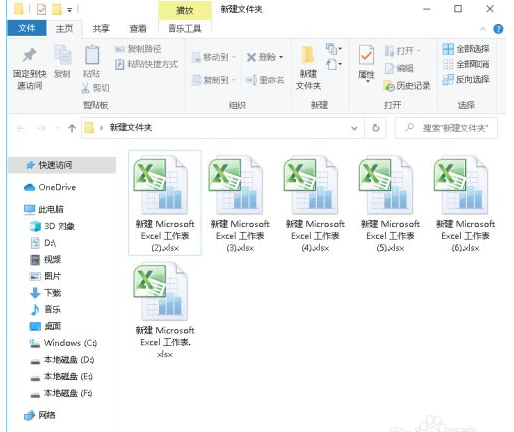Open Downloads folder in sidebar

45,293
